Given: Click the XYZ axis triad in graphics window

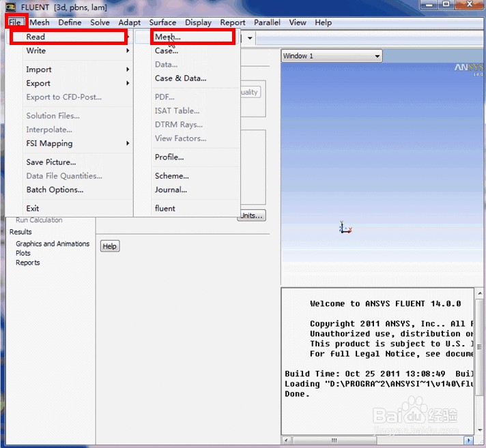Looking at the screenshot, I should click(345, 227).
